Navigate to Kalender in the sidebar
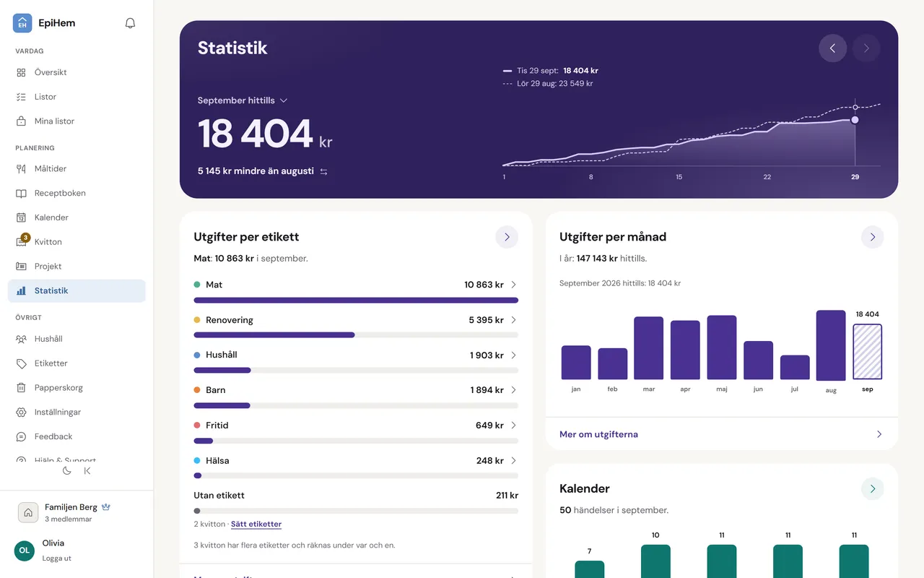Viewport: 924px width, 578px height. pos(77,217)
